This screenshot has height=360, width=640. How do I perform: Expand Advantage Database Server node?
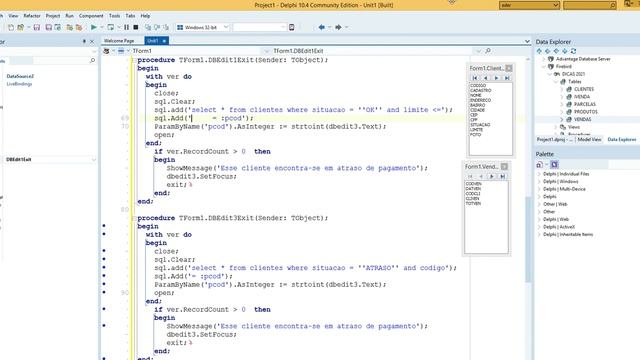(544, 59)
